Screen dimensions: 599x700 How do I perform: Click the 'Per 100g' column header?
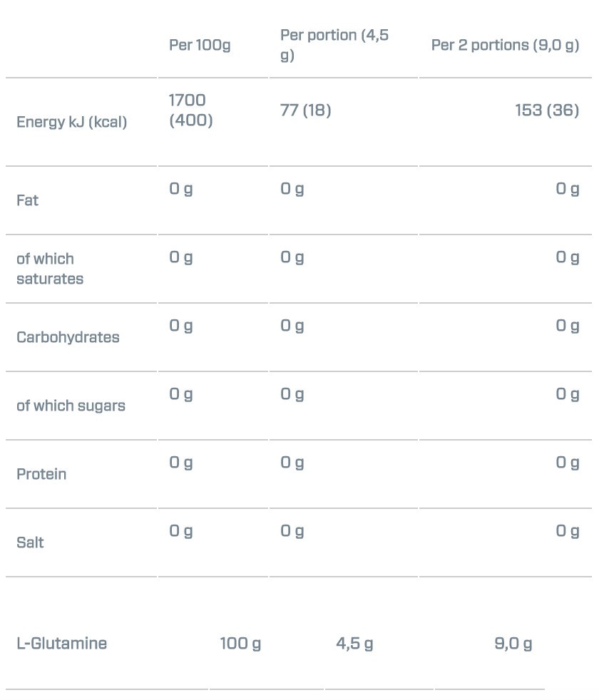(x=200, y=45)
